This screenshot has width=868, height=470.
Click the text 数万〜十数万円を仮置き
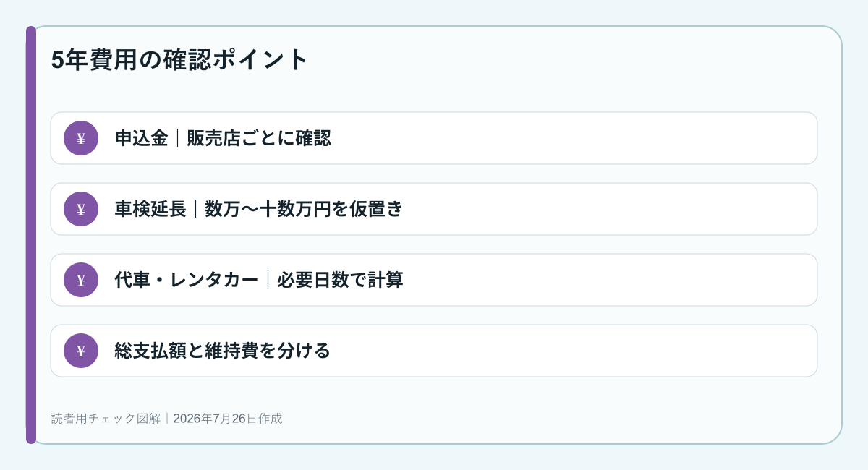(304, 209)
